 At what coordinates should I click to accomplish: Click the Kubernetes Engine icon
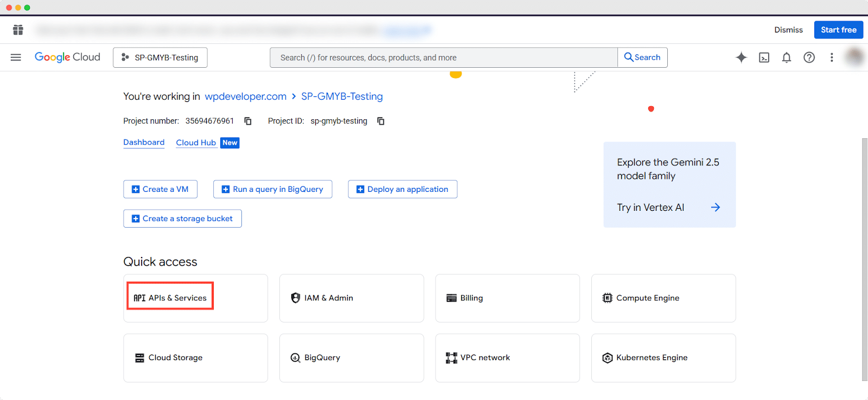pos(608,358)
